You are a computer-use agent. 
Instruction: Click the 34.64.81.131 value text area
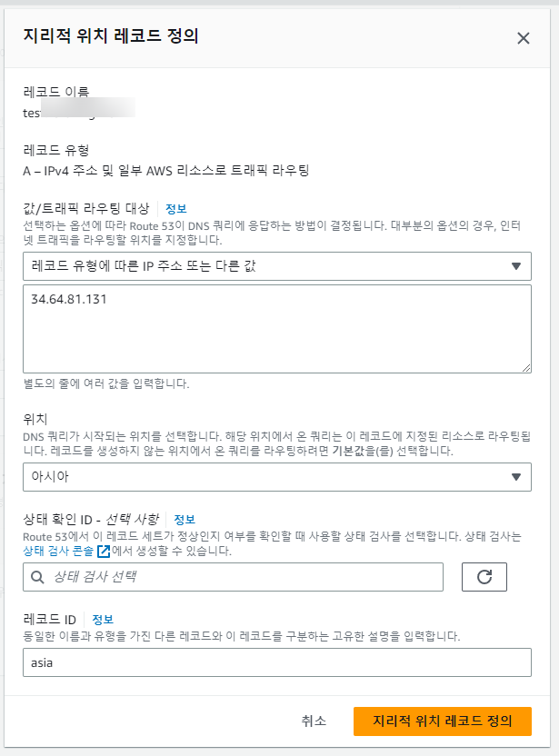[x=276, y=327]
